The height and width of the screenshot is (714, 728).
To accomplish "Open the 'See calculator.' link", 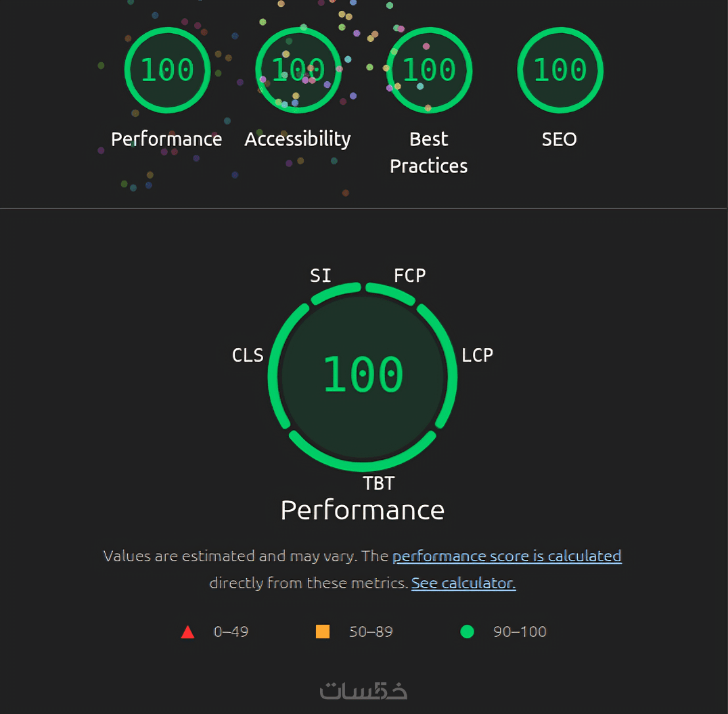I will click(x=463, y=583).
